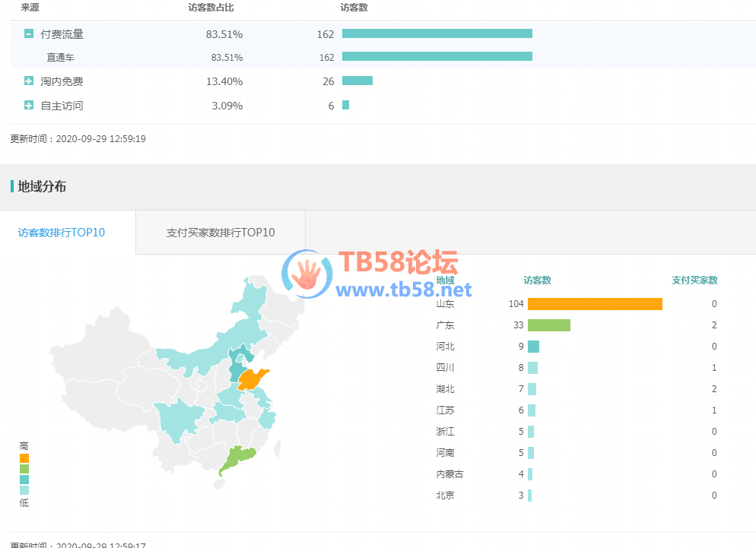Expand the 自主访问 source row
Image resolution: width=756 pixels, height=548 pixels.
[29, 106]
